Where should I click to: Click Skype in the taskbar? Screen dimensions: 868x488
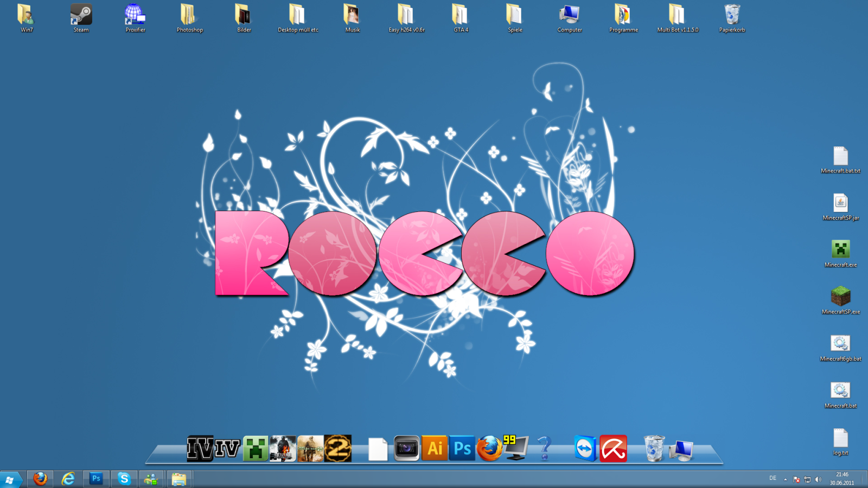point(124,479)
